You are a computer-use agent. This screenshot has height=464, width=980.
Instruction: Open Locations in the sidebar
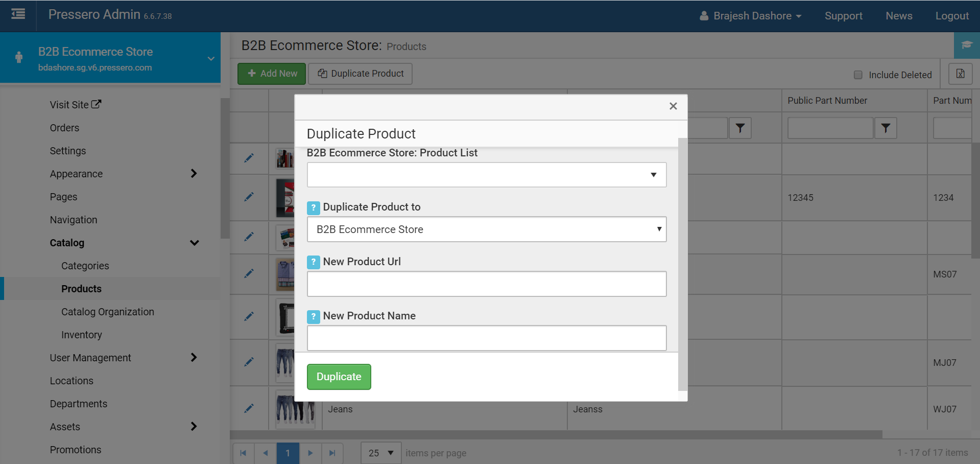tap(71, 381)
